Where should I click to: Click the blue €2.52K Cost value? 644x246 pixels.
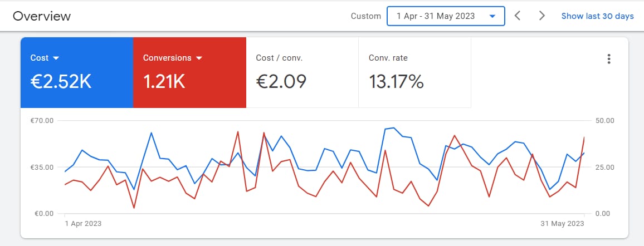[x=61, y=82]
